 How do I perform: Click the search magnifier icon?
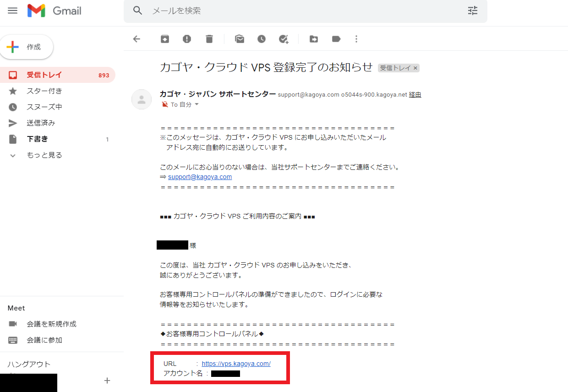(x=138, y=11)
